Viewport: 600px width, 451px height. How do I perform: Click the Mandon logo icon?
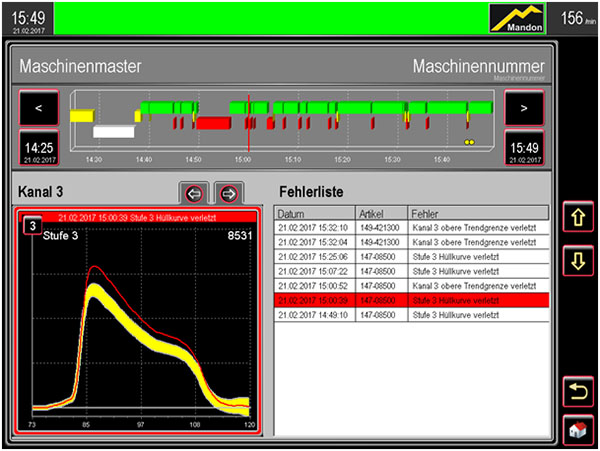coord(518,17)
